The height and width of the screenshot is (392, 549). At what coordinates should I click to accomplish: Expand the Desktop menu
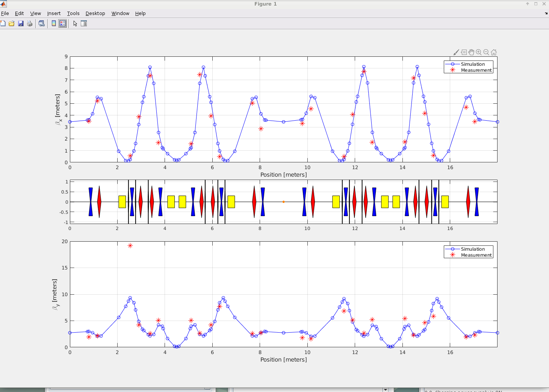point(95,13)
